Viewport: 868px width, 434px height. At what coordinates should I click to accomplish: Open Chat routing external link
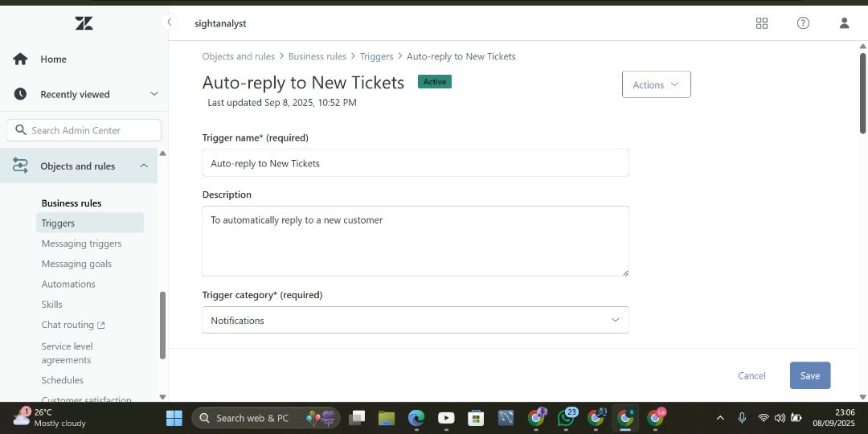pos(73,325)
